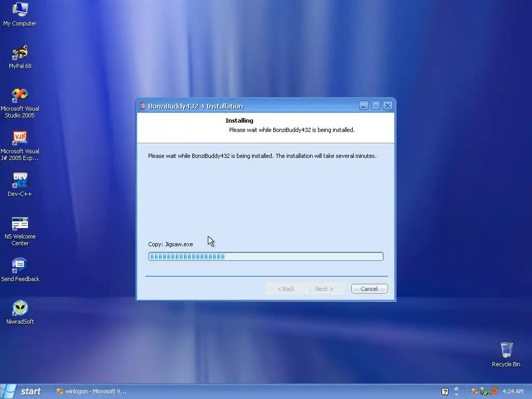Open the language bar options arrow
The width and height of the screenshot is (532, 399).
[456, 395]
